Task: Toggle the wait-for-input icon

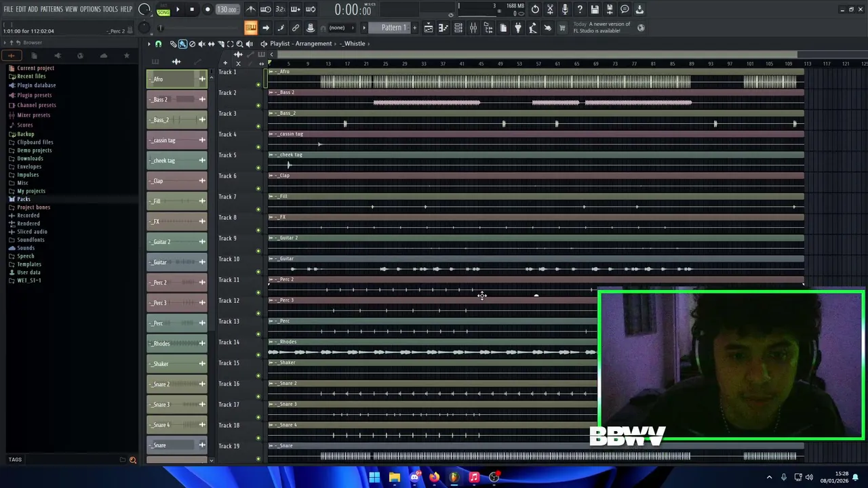Action: tap(266, 9)
